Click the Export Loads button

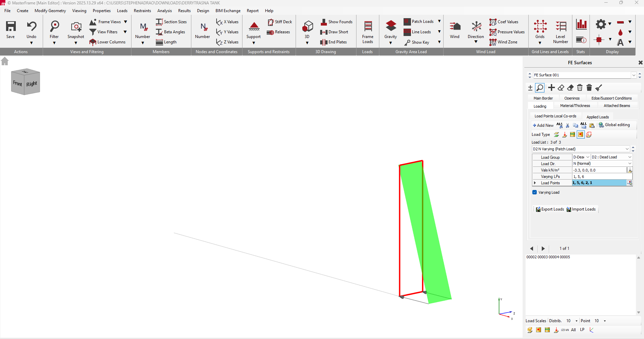pyautogui.click(x=550, y=209)
